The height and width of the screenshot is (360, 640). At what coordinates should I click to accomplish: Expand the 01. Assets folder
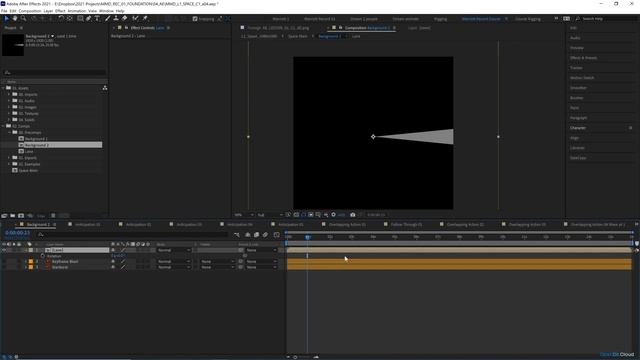3,88
